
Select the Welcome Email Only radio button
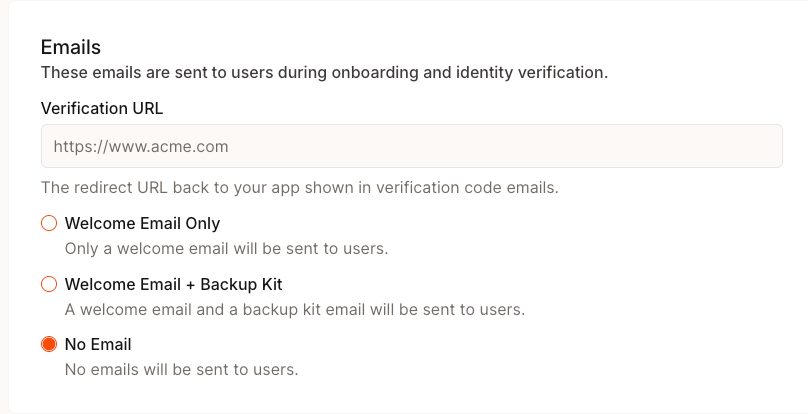click(x=48, y=223)
